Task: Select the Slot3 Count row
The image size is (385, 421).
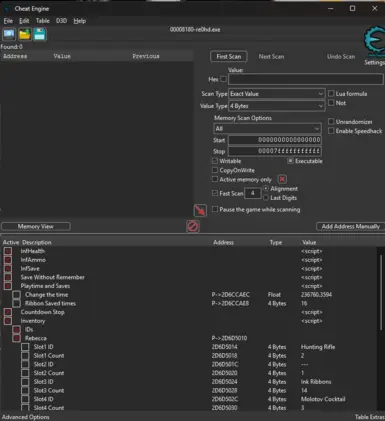Action: pos(189,390)
